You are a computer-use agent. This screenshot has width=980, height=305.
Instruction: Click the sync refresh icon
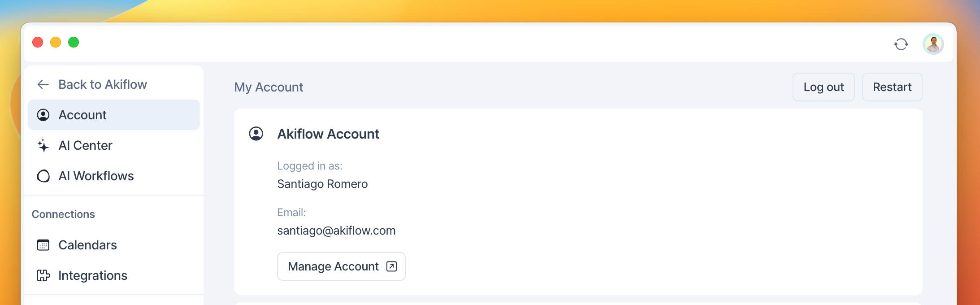tap(901, 44)
